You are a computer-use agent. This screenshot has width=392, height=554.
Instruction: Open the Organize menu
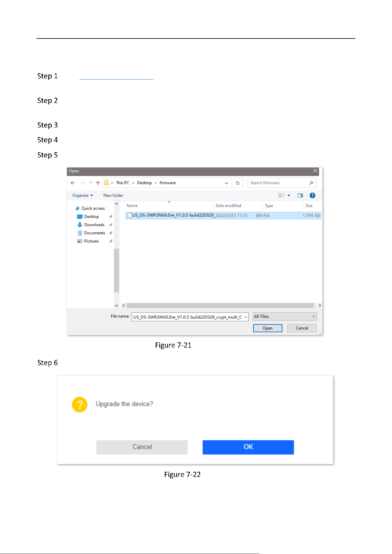[83, 195]
